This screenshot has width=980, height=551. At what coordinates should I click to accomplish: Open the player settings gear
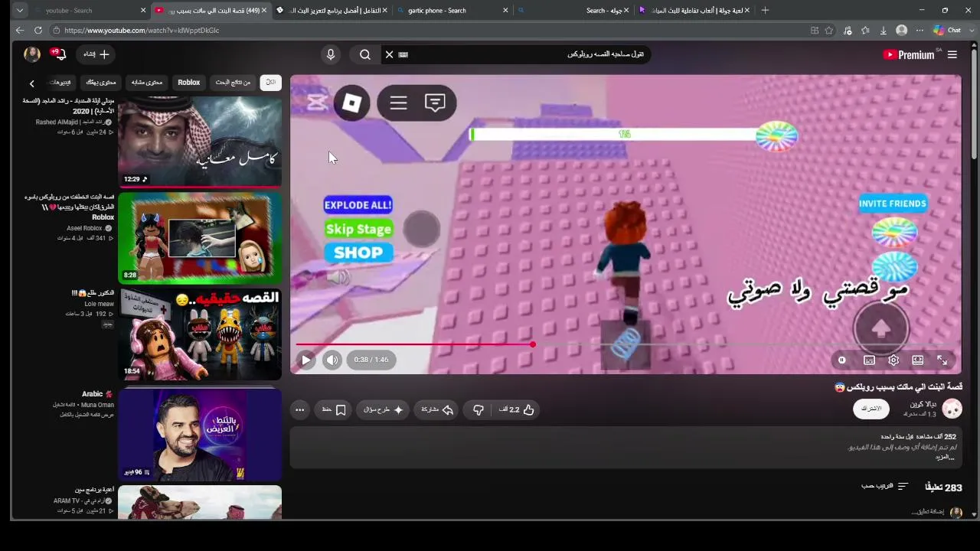tap(893, 360)
